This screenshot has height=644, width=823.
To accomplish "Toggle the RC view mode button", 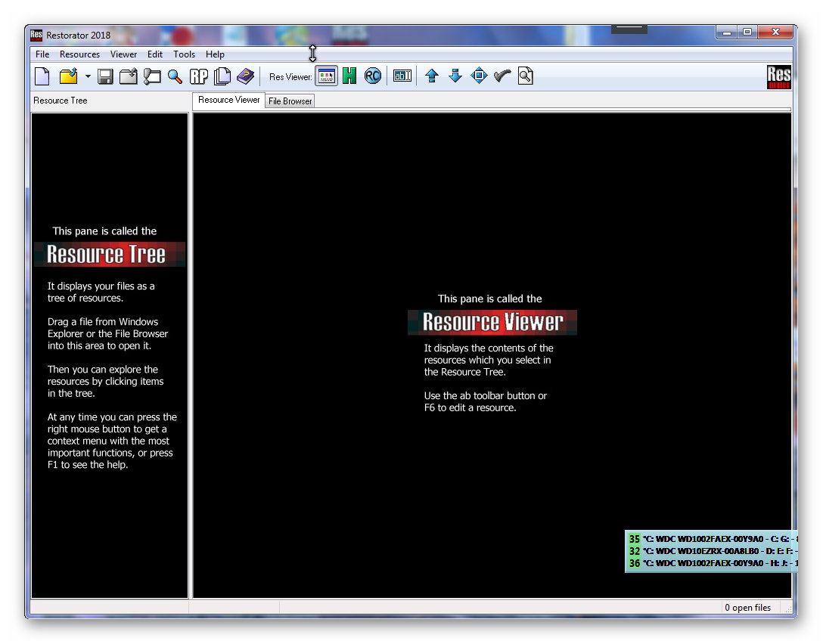I will pos(373,76).
